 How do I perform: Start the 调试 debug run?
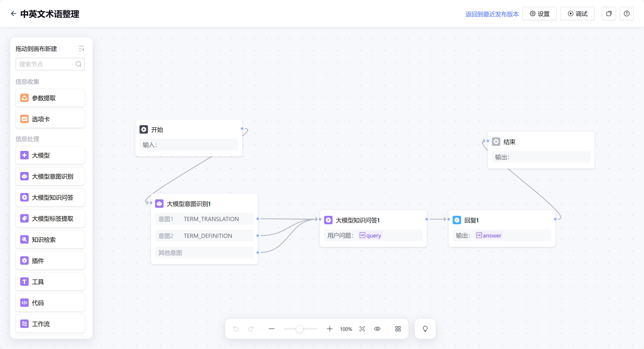[x=577, y=14]
